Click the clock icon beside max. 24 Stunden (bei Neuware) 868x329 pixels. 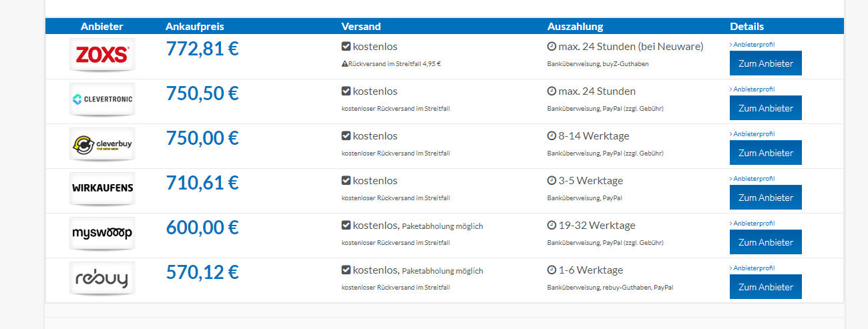pyautogui.click(x=552, y=47)
